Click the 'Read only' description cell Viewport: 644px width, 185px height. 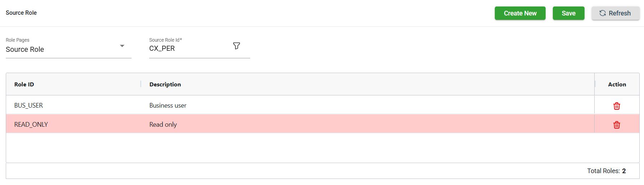click(163, 125)
